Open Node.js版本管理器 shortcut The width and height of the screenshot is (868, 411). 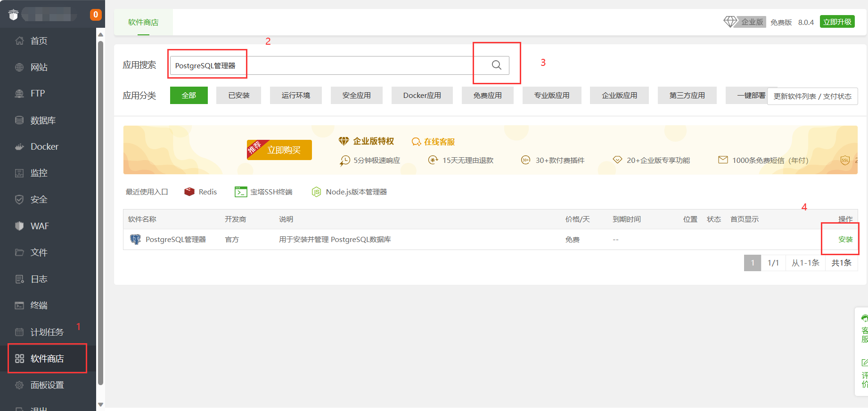tap(349, 192)
